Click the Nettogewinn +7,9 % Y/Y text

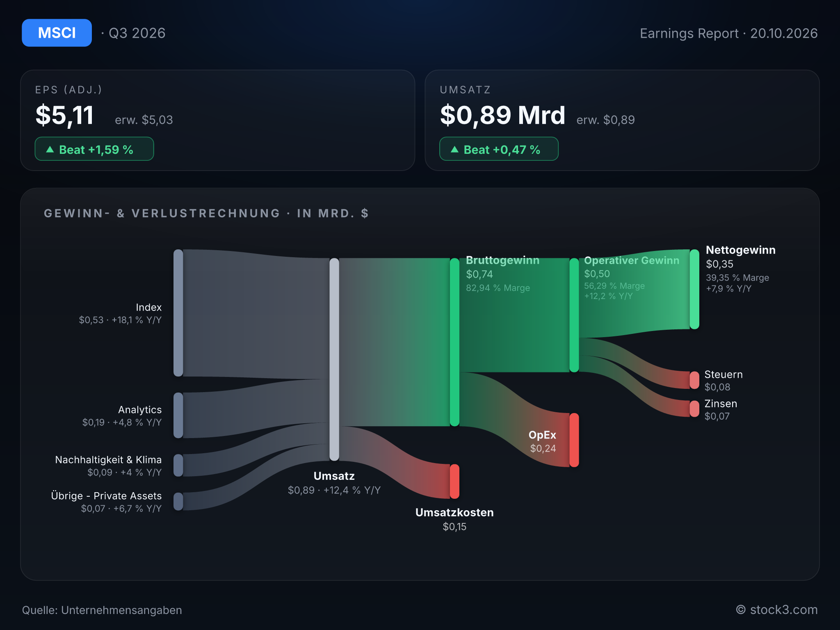coord(729,289)
